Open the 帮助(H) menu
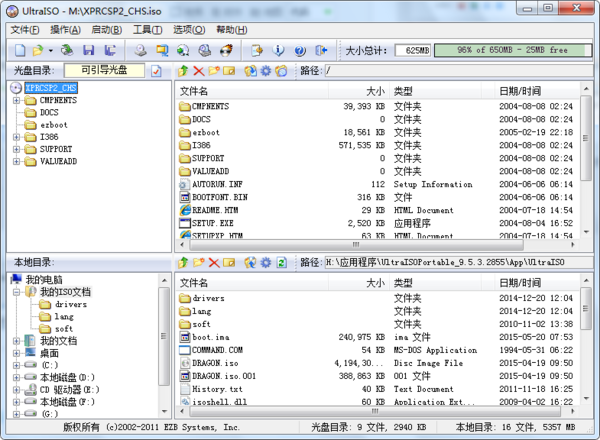This screenshot has width=600, height=440. [x=232, y=30]
